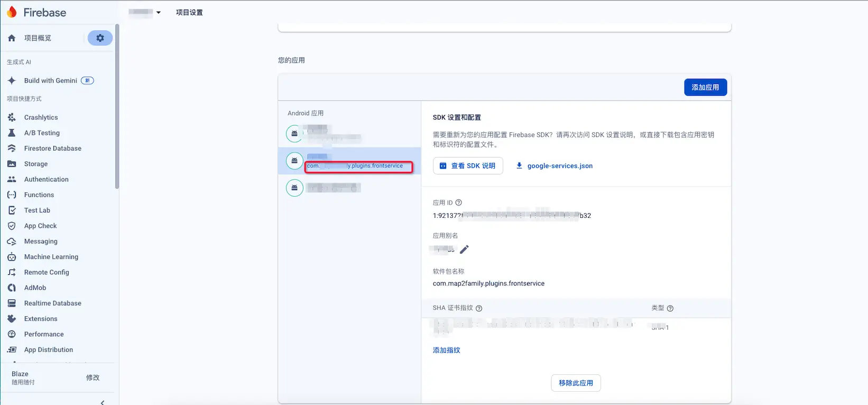
Task: Click the 项目设置 page title
Action: click(x=189, y=12)
